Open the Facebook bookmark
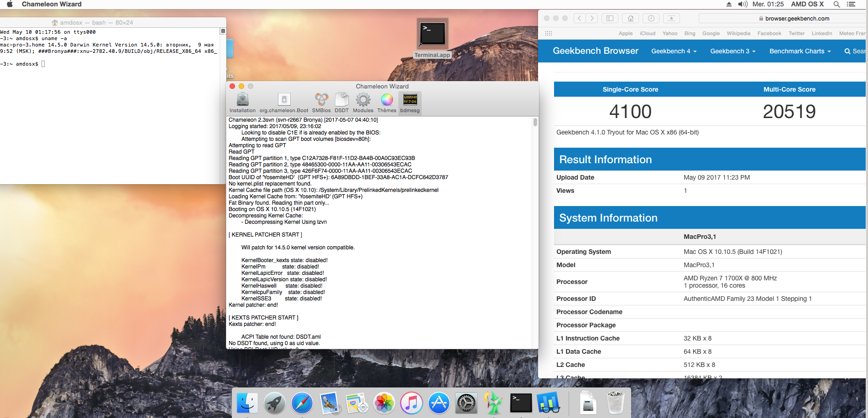This screenshot has height=418, width=868. pos(769,33)
